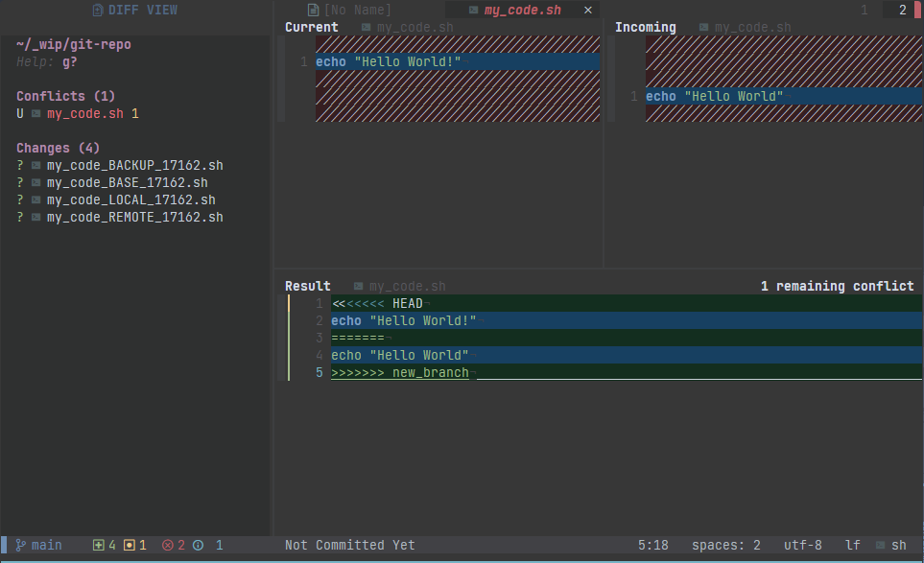Open the [No Name] buffer tab
The image size is (924, 563).
[349, 10]
